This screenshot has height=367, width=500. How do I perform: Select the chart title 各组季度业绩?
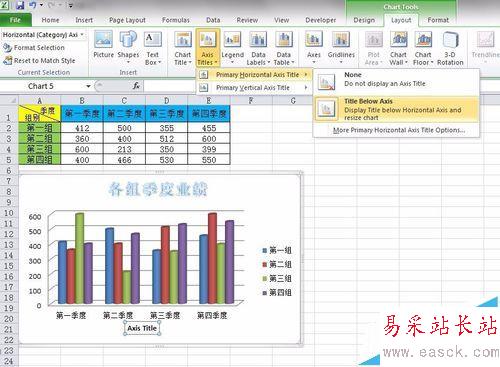click(158, 189)
